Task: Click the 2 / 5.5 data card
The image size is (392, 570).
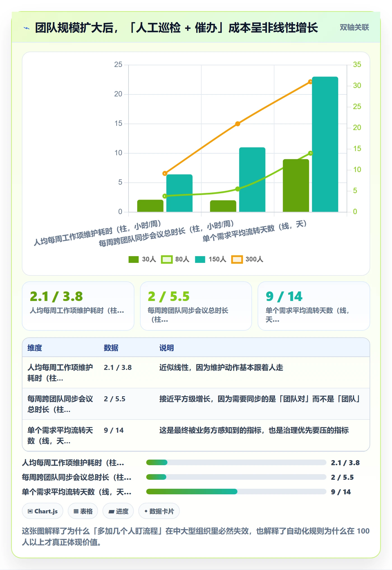Action: coord(196,306)
